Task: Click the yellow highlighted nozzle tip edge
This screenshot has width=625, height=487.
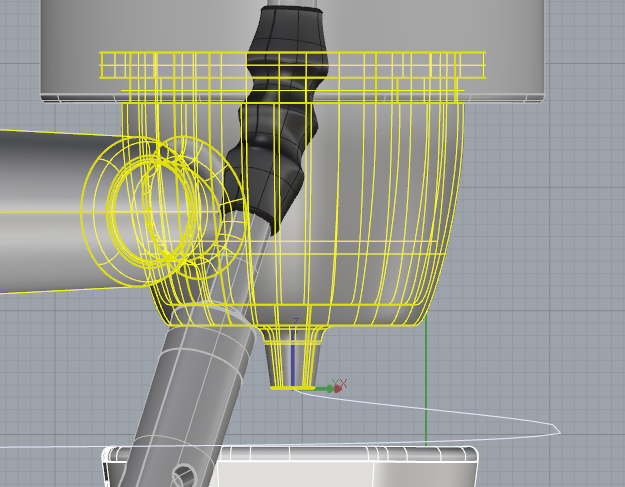Action: (293, 388)
